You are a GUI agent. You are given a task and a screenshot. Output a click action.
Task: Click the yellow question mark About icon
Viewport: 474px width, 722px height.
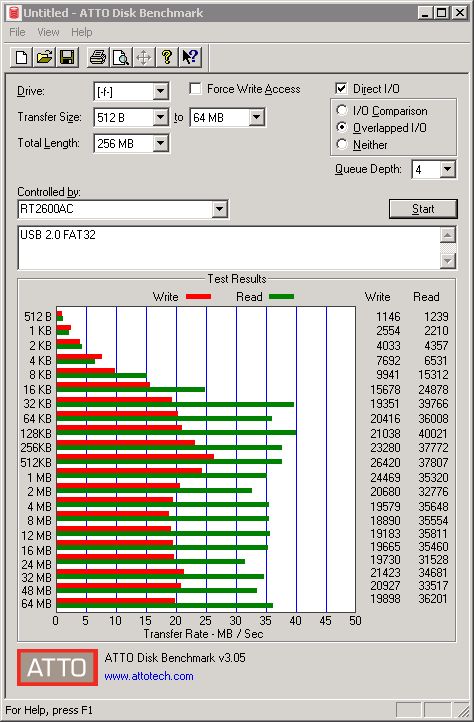click(x=167, y=58)
